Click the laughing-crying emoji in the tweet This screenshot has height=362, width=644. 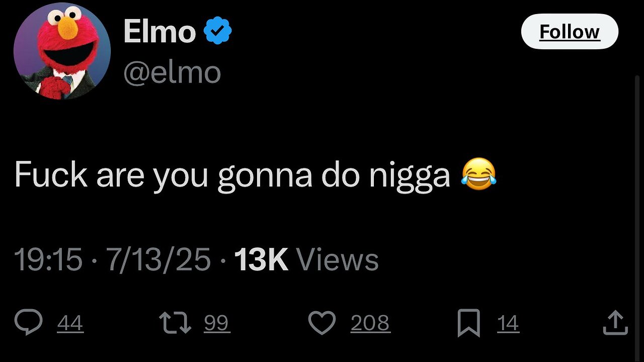(478, 174)
